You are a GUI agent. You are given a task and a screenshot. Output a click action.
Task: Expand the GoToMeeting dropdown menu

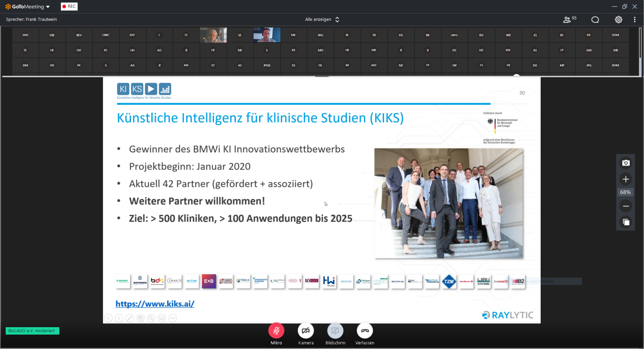tap(48, 7)
